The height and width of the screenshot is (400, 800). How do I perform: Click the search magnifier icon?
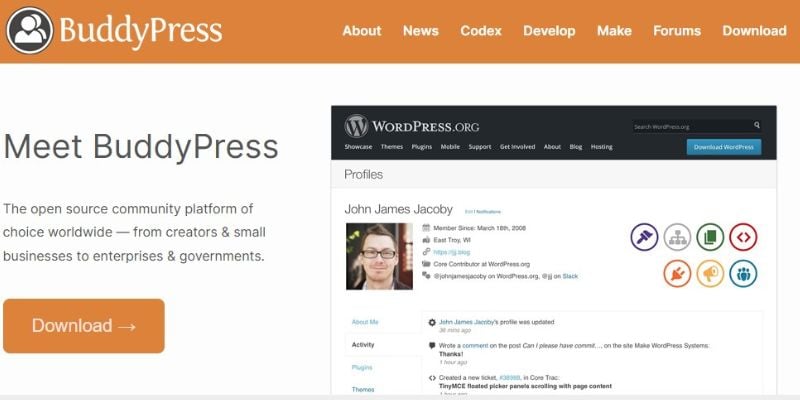pos(757,125)
